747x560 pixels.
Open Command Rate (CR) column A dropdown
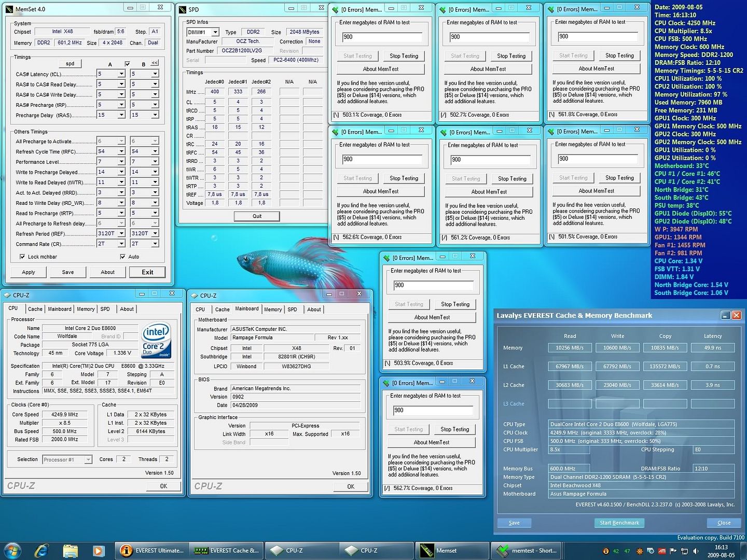pyautogui.click(x=121, y=244)
